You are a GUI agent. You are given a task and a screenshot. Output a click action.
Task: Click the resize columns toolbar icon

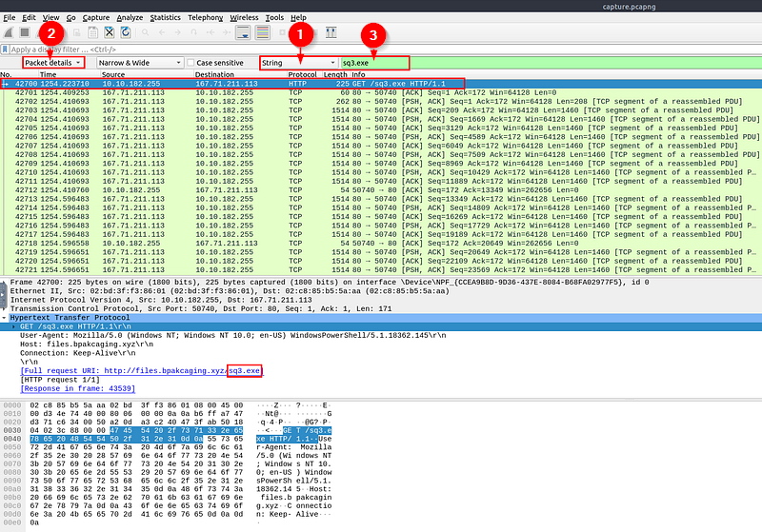click(331, 32)
